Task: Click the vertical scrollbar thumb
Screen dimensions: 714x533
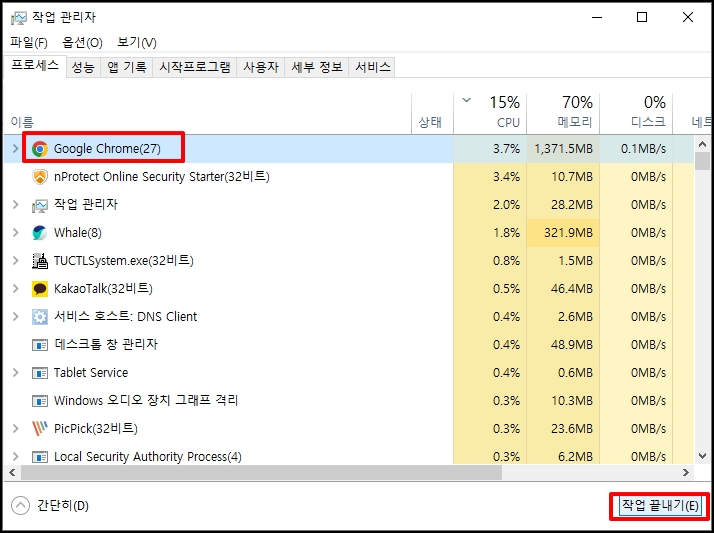Action: point(702,161)
